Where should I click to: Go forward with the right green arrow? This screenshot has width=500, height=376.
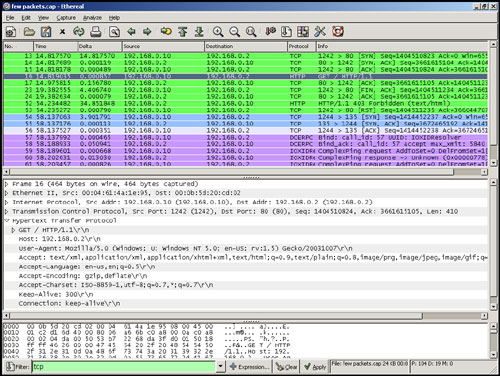[147, 32]
